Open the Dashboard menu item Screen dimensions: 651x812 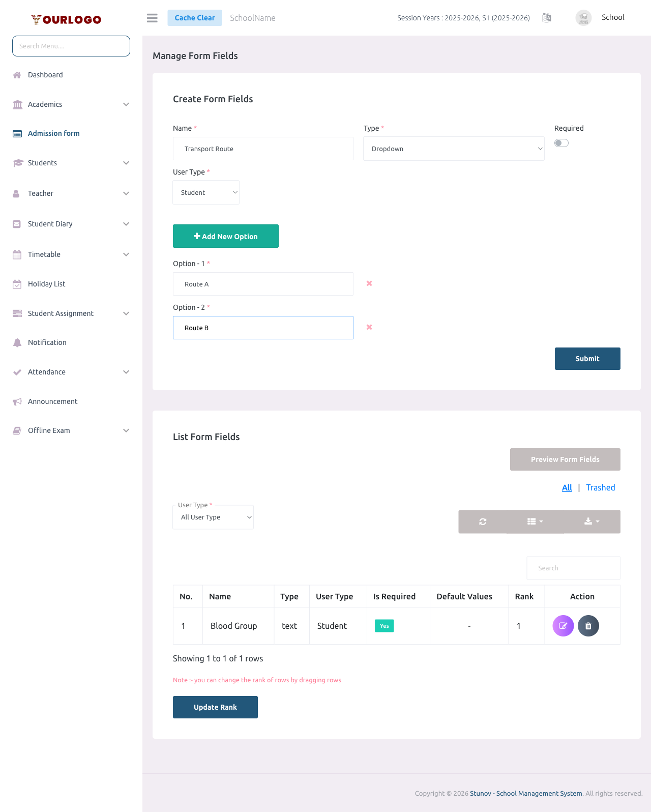coord(45,75)
